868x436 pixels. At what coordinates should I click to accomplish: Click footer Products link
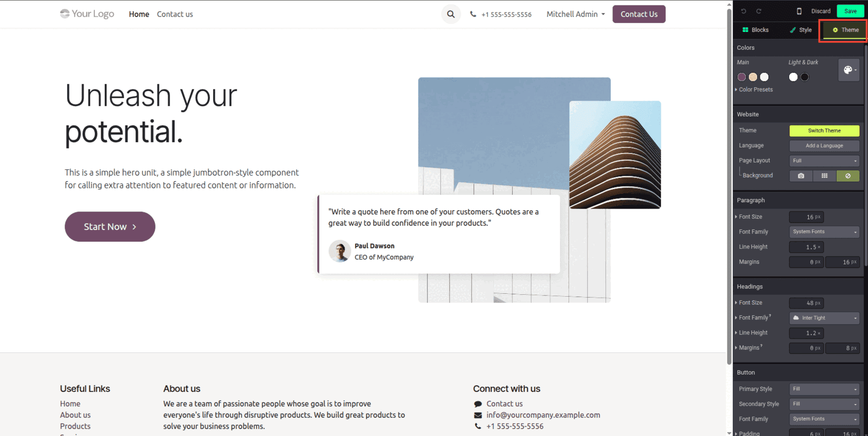point(75,426)
